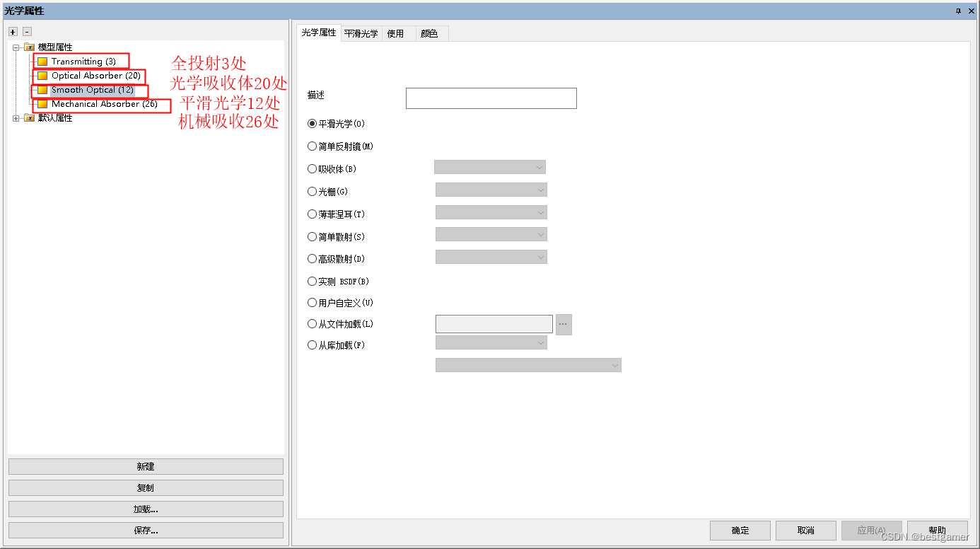Select the 简单反射镜(M) radio button
Image resolution: width=980 pixels, height=549 pixels.
312,146
